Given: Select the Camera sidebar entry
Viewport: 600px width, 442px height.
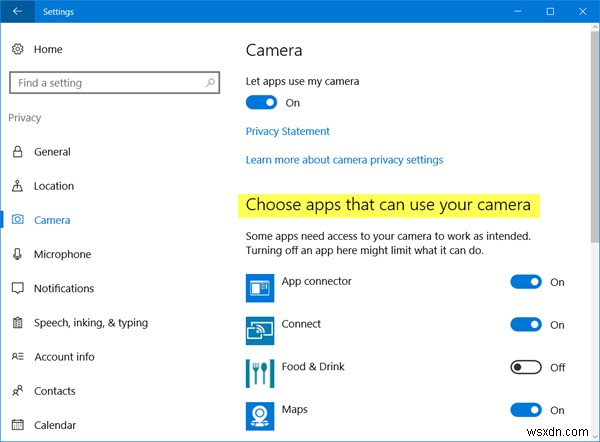Looking at the screenshot, I should [x=52, y=220].
